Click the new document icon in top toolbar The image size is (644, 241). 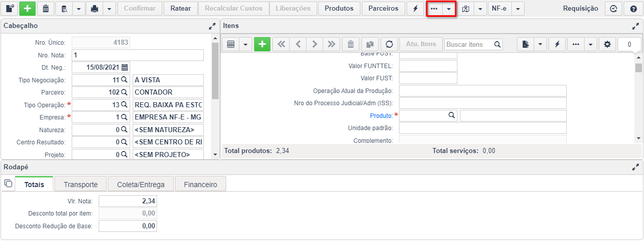coord(10,9)
